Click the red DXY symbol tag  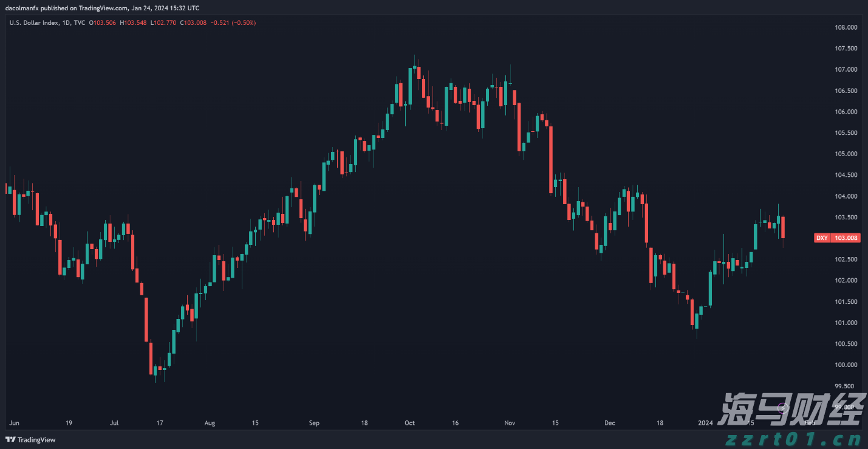[x=822, y=238]
